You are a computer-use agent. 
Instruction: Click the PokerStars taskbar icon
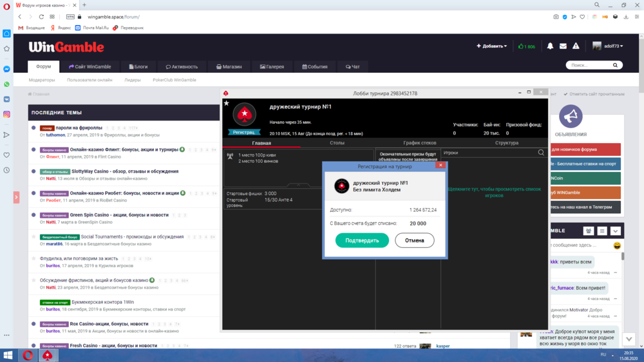[47, 355]
